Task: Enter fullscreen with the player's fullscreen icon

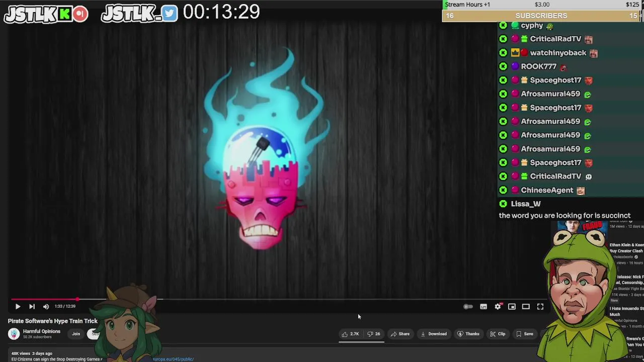Action: pos(540,306)
